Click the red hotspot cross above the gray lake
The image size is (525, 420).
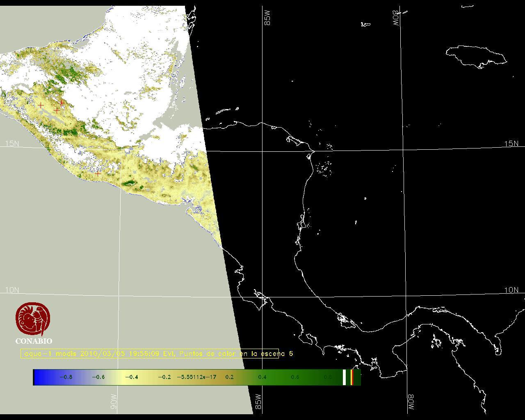pos(57,110)
